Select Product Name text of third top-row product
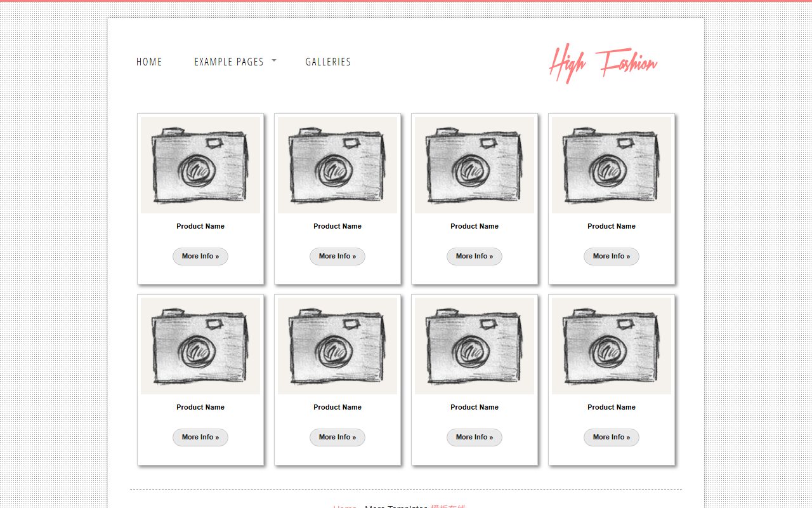The image size is (812, 508). (x=475, y=226)
